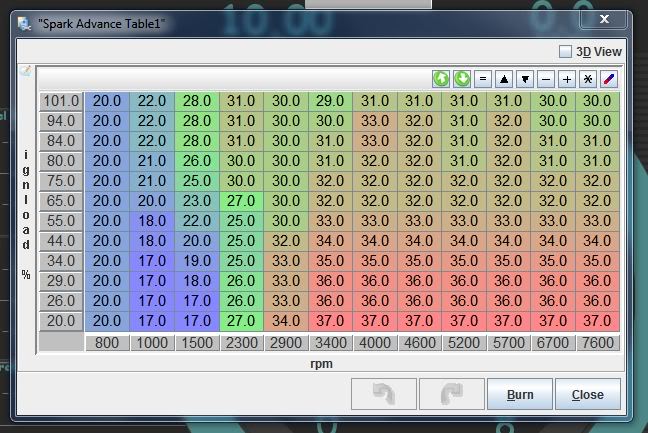Select the 29.0 ignload axis bin

(61, 281)
